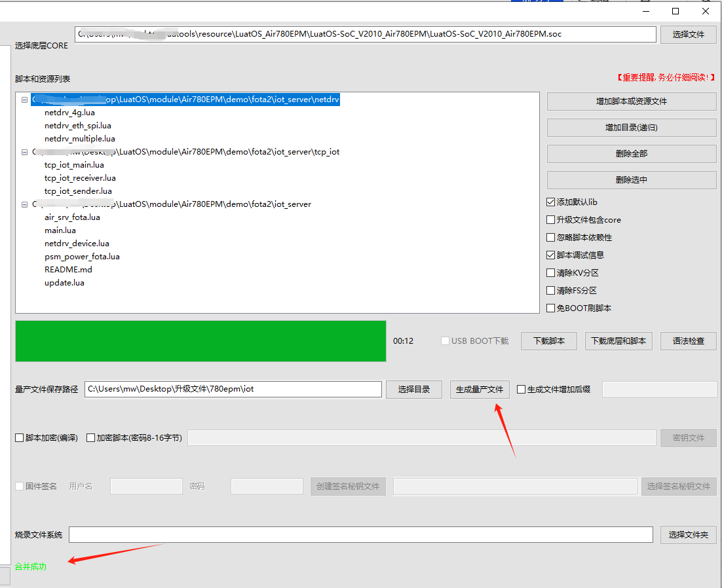Screen dimensions: 722x588
Task: Select update.lua file
Action: tap(64, 283)
